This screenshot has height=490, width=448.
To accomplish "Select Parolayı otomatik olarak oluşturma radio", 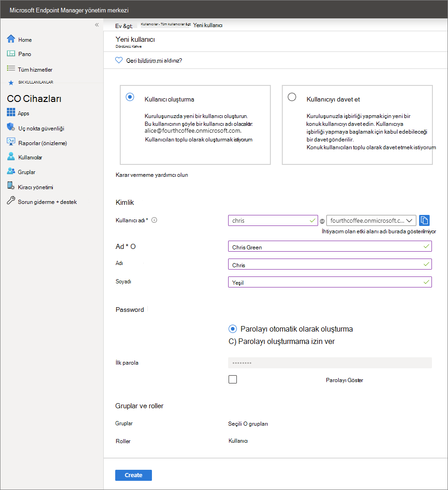I will (232, 329).
